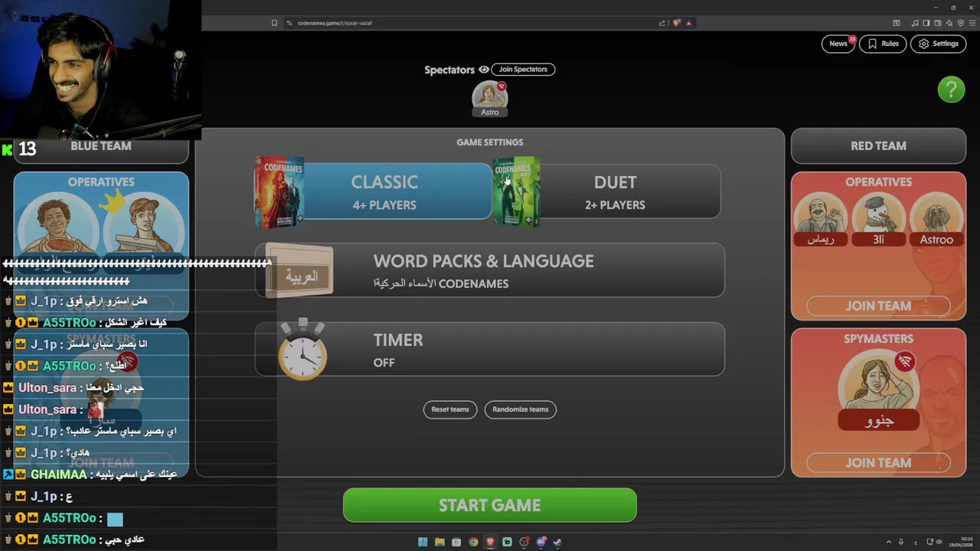Open the browser wallet icon
The image size is (980, 551).
click(937, 23)
